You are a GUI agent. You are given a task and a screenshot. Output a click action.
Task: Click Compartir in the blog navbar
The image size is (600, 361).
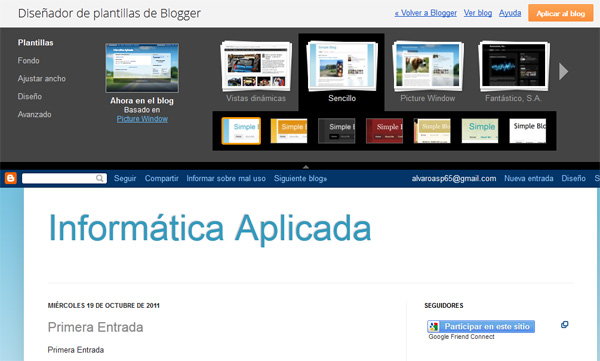161,178
